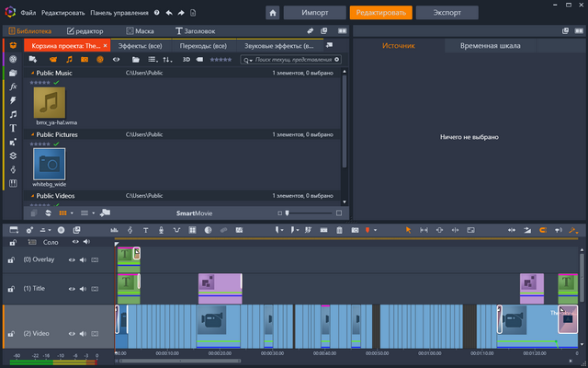Click the 3D filter icon
588x368 pixels.
click(x=187, y=59)
